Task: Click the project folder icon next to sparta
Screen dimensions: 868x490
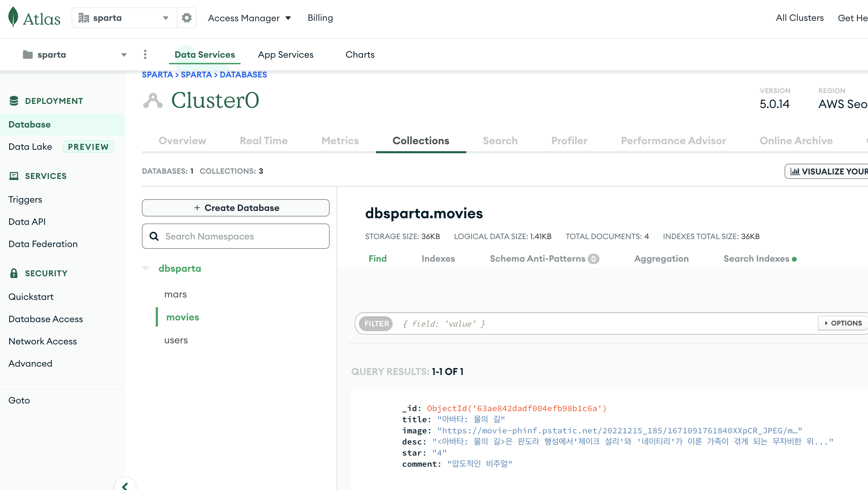Action: [28, 55]
